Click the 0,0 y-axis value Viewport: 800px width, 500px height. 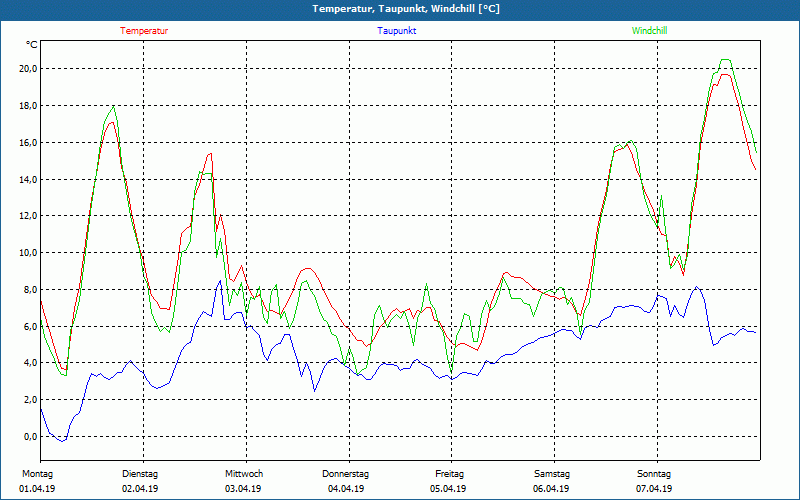click(x=30, y=436)
